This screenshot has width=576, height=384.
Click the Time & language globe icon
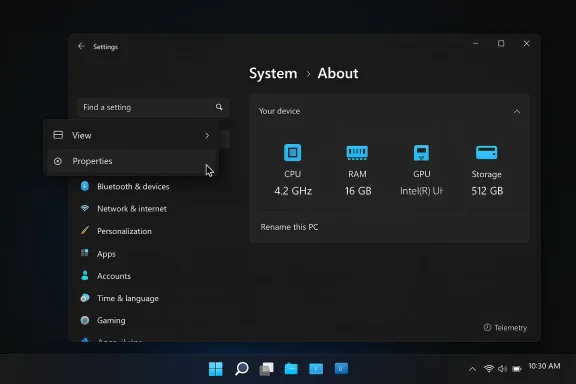85,298
